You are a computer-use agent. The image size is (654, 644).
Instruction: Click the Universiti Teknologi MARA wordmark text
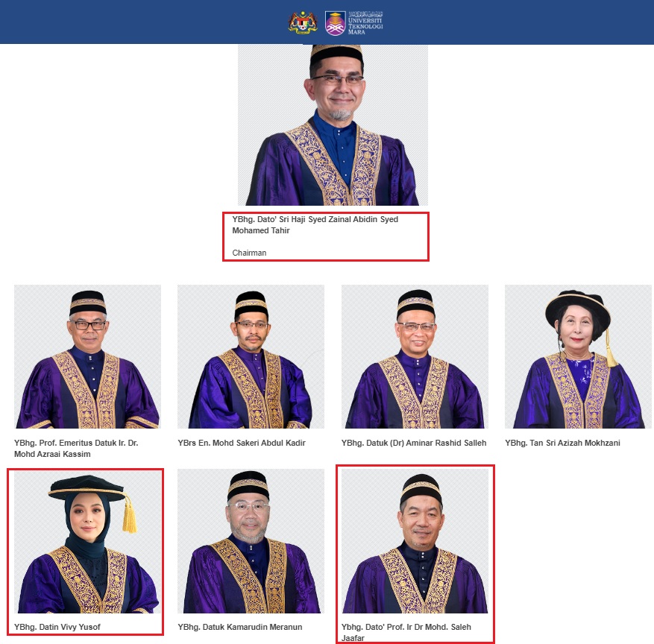[x=365, y=23]
